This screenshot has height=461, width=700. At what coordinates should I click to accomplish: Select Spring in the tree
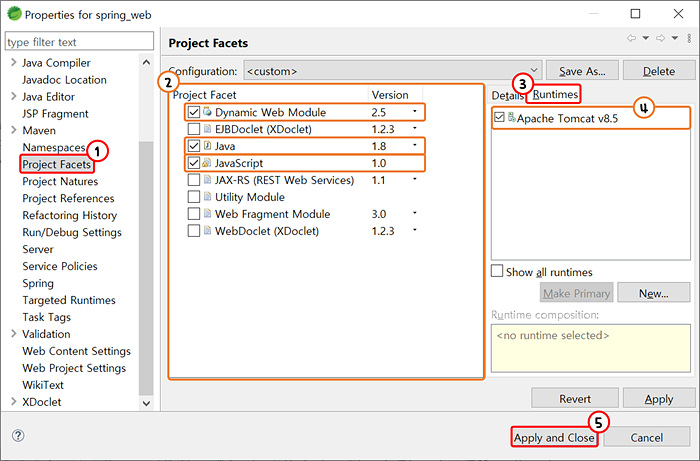pos(38,283)
